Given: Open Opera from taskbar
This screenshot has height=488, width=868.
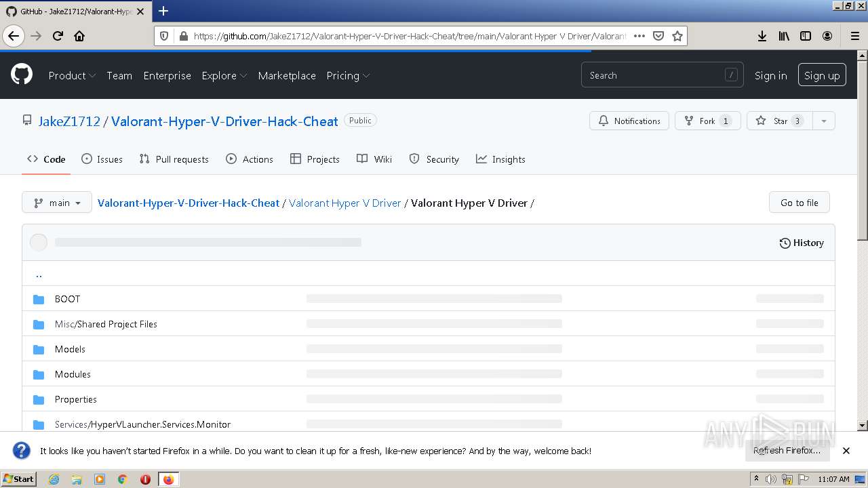Looking at the screenshot, I should pos(145,479).
